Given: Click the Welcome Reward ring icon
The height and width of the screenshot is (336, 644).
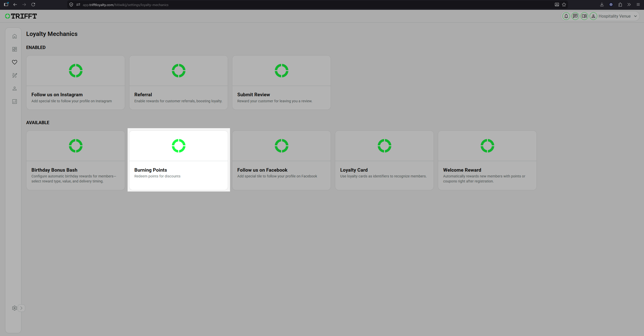Looking at the screenshot, I should click(x=487, y=146).
